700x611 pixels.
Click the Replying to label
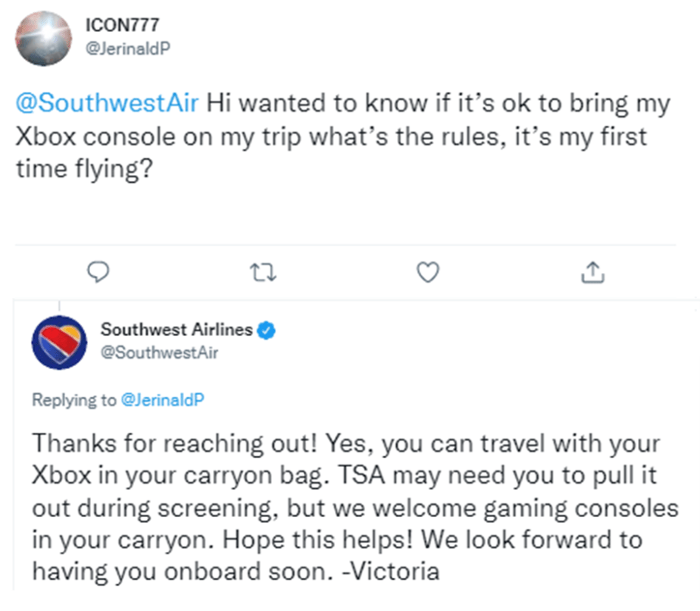pyautogui.click(x=74, y=400)
